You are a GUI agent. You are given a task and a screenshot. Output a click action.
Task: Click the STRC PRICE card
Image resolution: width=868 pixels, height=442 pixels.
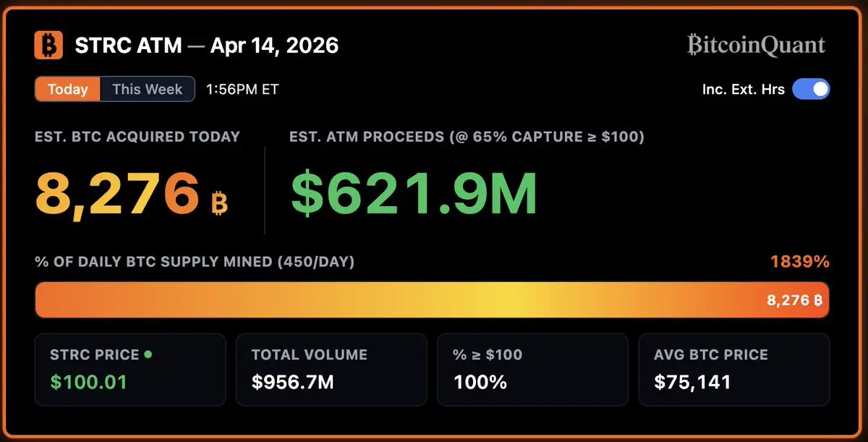130,369
